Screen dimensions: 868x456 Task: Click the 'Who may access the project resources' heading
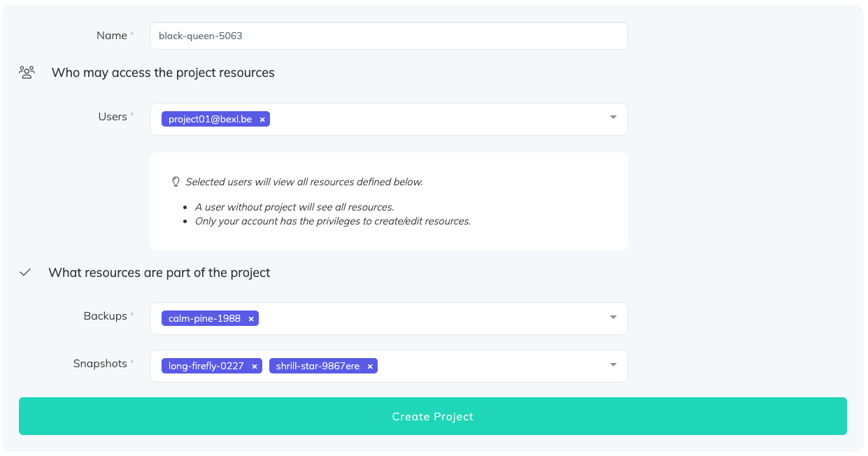pos(163,73)
